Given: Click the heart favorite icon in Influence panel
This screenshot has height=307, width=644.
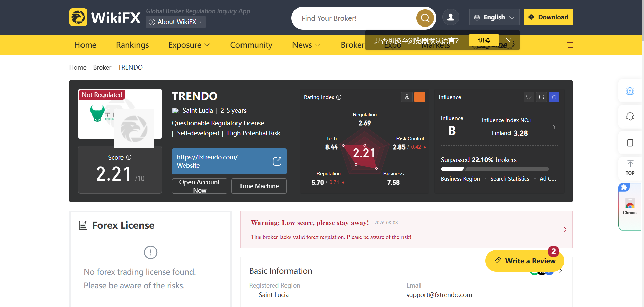Looking at the screenshot, I should pyautogui.click(x=529, y=97).
